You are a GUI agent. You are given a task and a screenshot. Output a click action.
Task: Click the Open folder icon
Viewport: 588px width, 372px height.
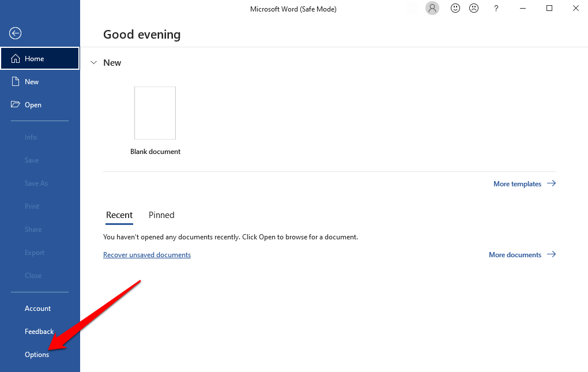point(16,105)
